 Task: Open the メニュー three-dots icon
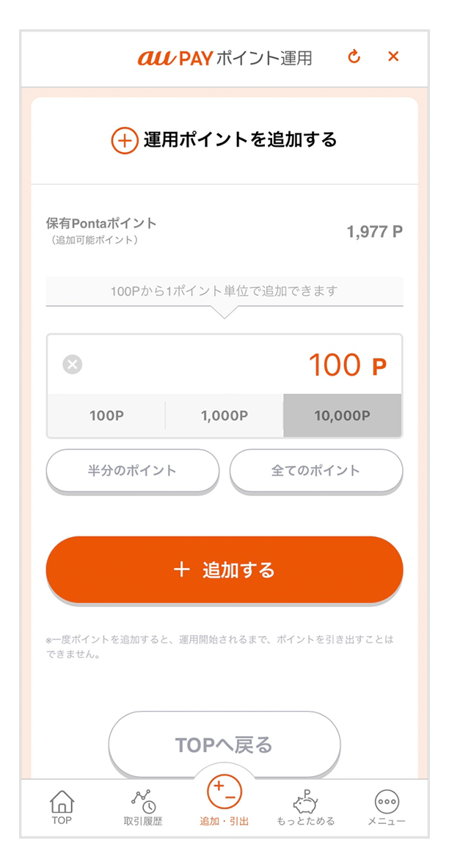[x=387, y=801]
